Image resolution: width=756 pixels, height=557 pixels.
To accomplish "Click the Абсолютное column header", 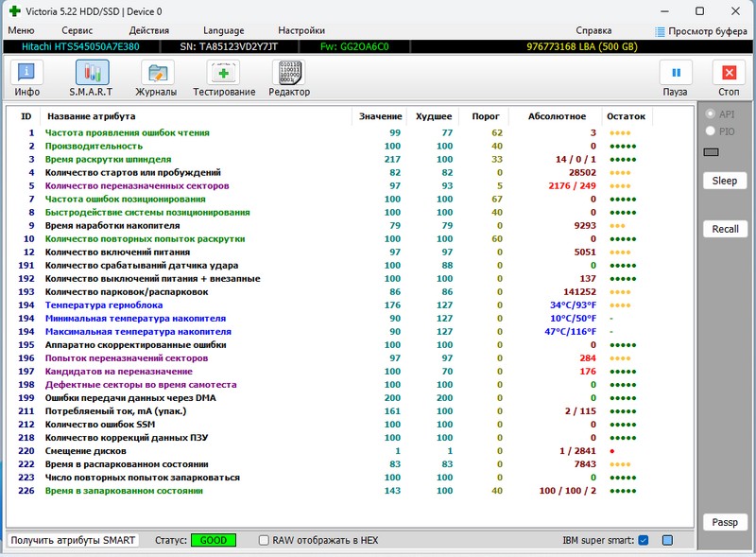I will tap(556, 116).
